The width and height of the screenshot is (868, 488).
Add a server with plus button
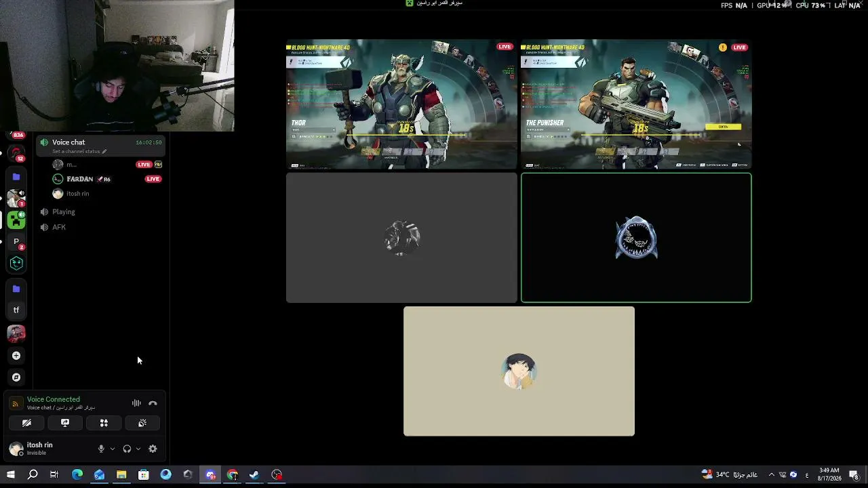16,356
